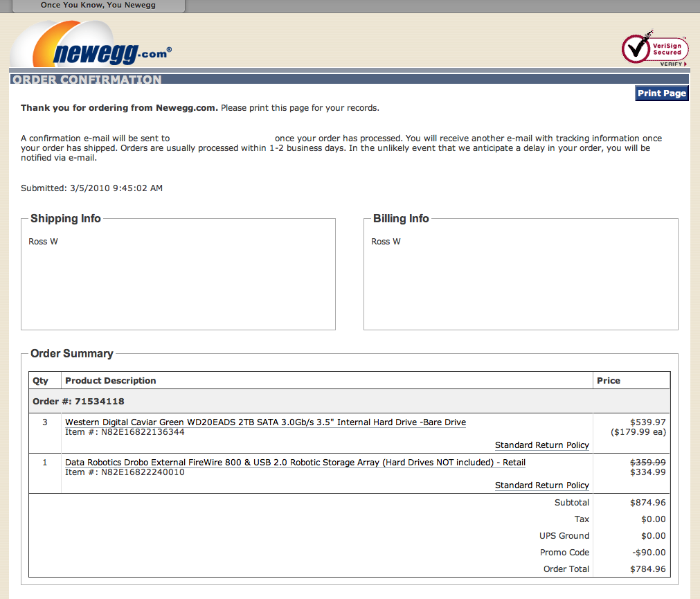Click the Price column header
The height and width of the screenshot is (599, 700).
[609, 381]
